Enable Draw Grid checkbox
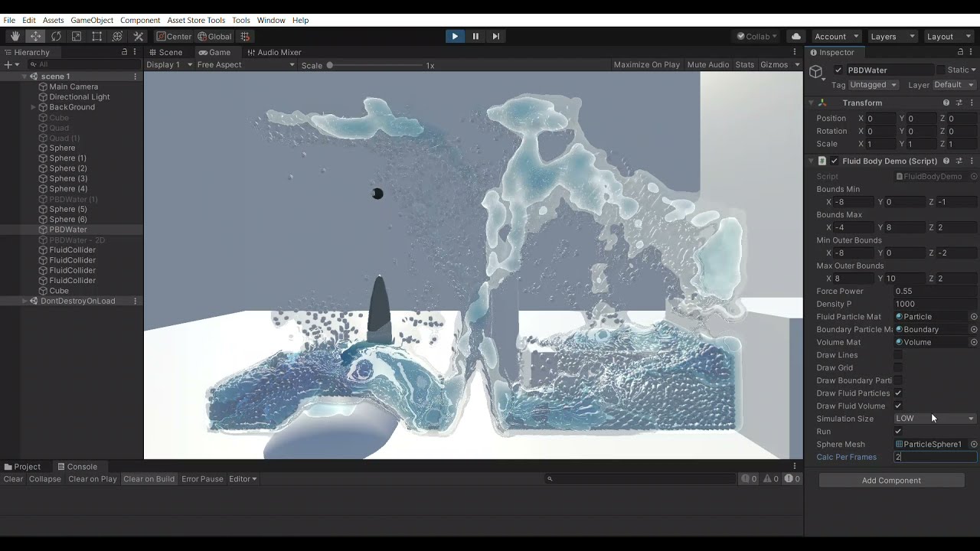980x551 pixels. [x=898, y=367]
